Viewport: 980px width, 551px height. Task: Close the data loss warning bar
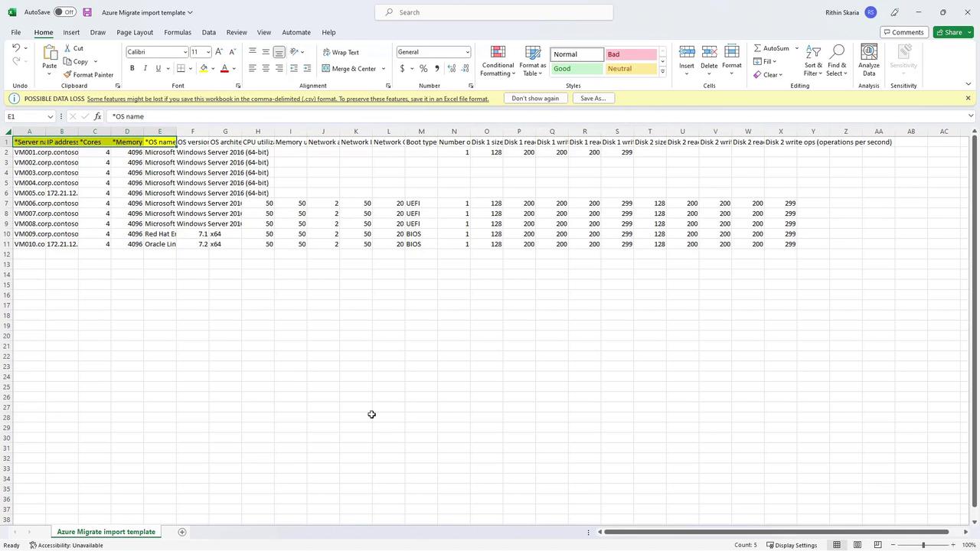point(968,99)
